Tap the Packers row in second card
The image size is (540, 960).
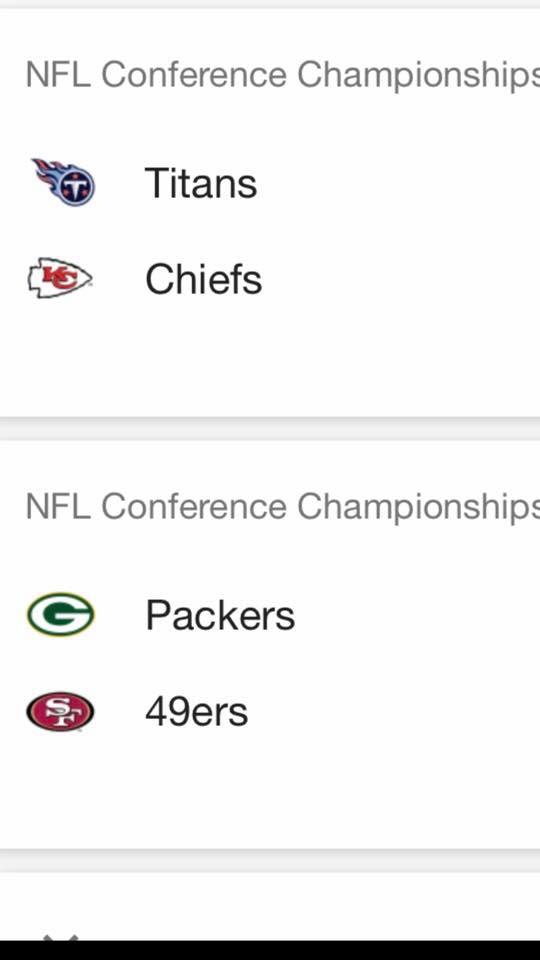pos(270,615)
